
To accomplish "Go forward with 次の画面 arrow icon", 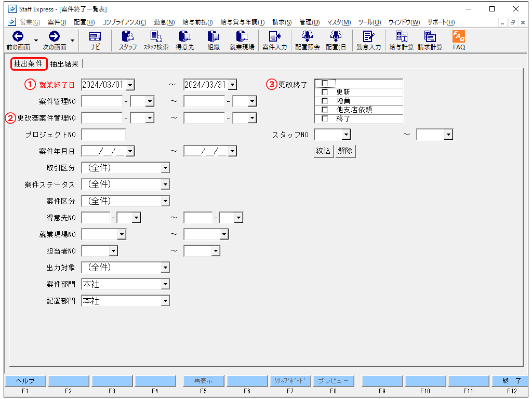I will click(x=54, y=36).
